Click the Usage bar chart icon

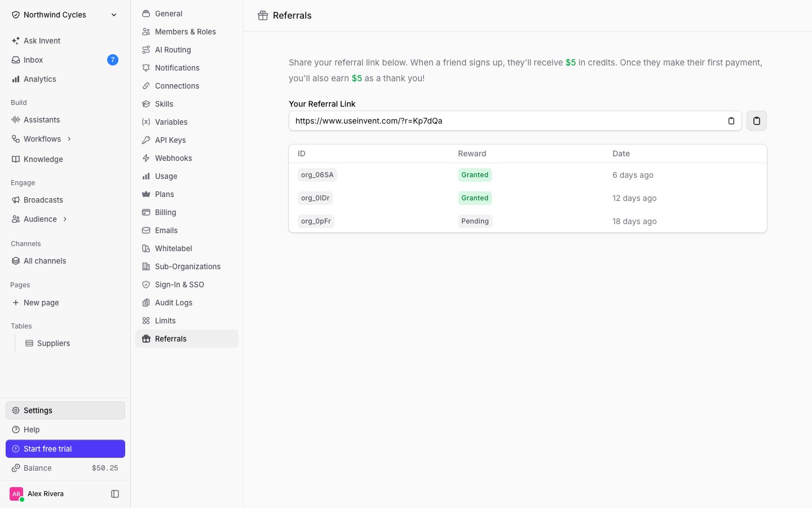point(146,176)
